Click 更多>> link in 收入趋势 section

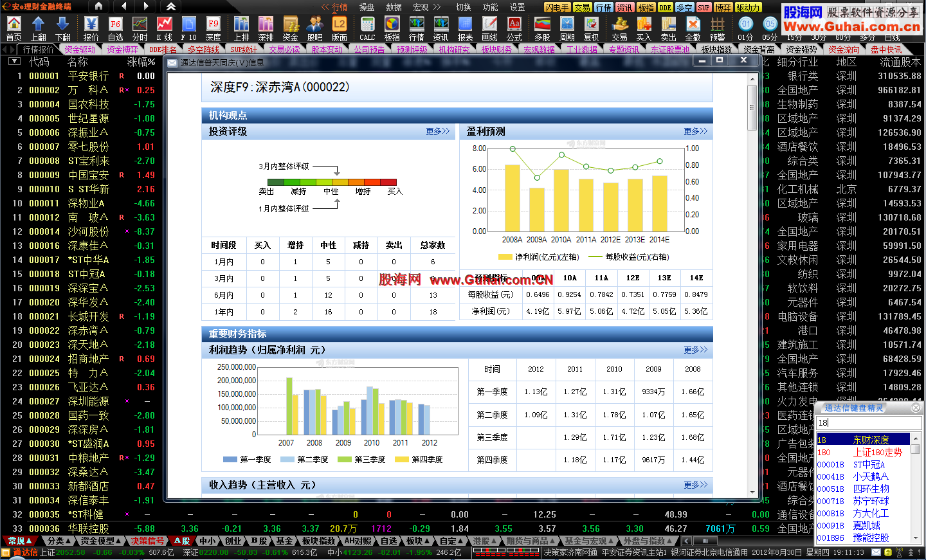696,485
